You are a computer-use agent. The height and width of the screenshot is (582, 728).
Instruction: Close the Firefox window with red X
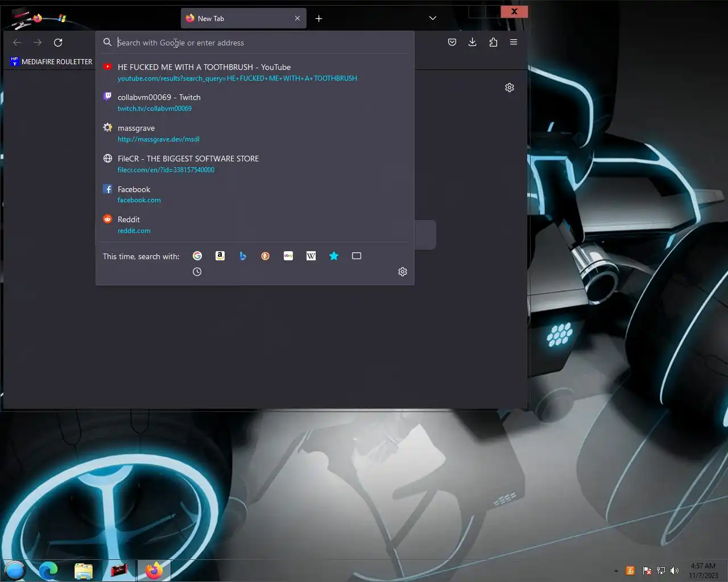point(514,11)
